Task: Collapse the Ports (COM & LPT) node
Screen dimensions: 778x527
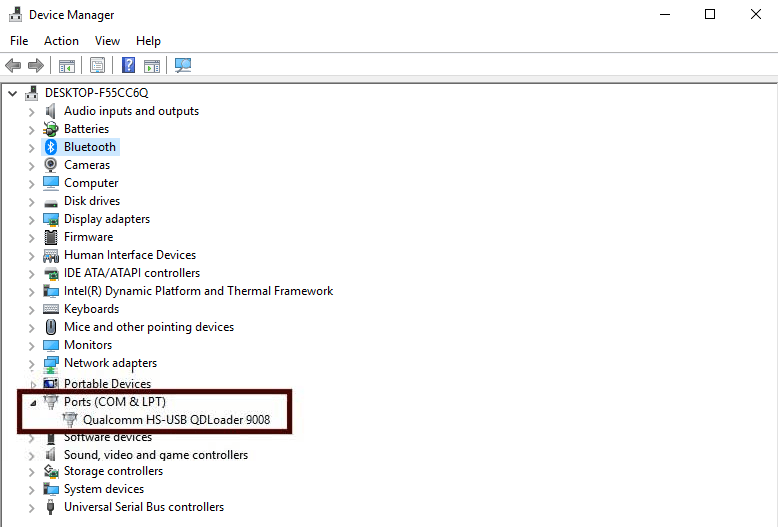Action: click(x=31, y=402)
